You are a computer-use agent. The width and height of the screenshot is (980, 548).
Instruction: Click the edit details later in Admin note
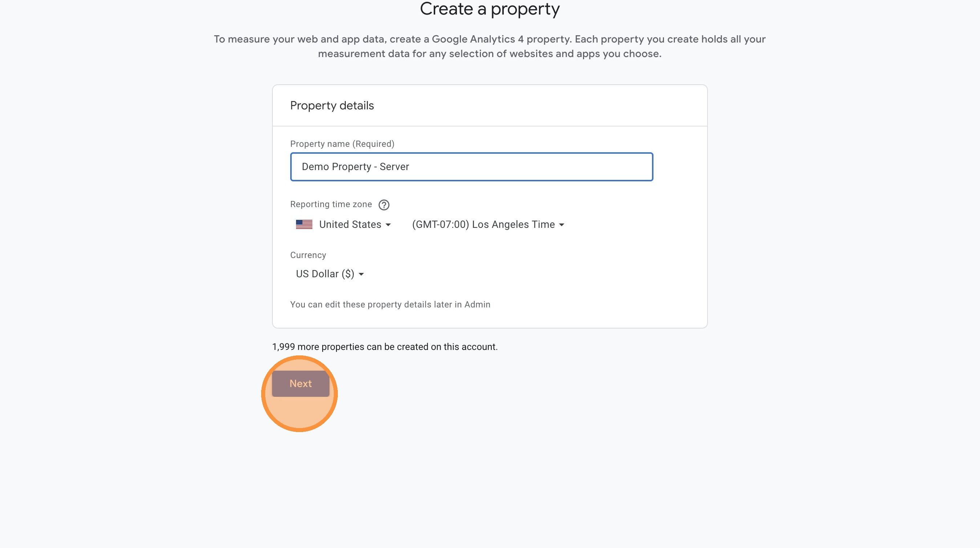click(x=390, y=304)
